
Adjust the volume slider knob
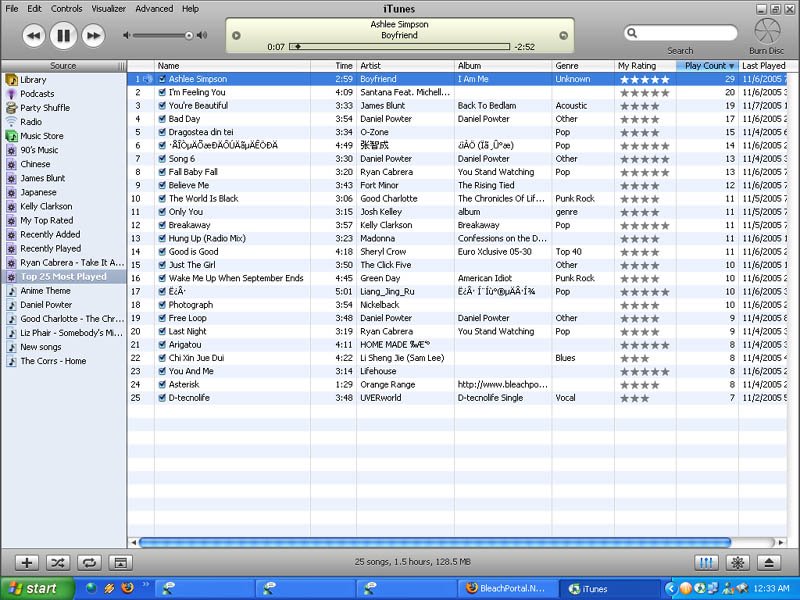pyautogui.click(x=189, y=35)
